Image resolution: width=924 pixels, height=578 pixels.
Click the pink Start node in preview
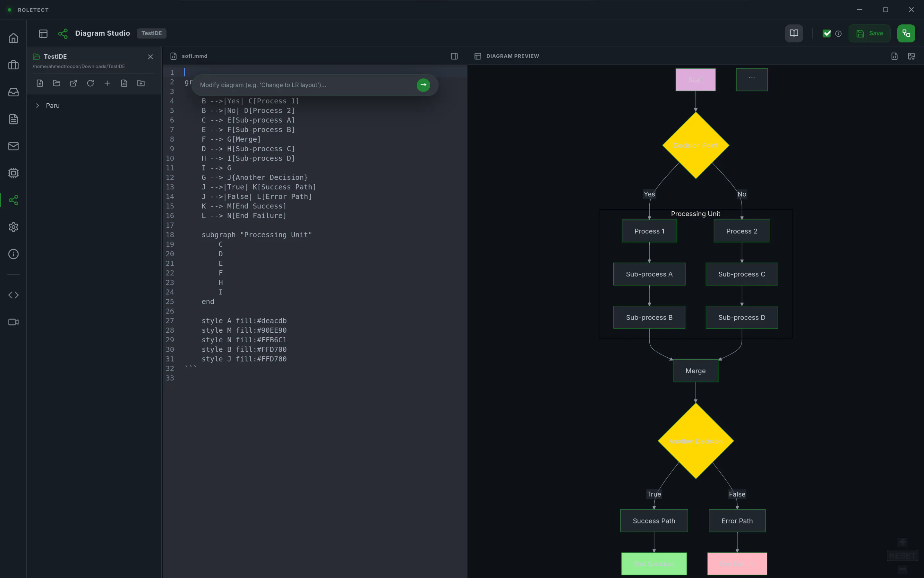tap(695, 80)
